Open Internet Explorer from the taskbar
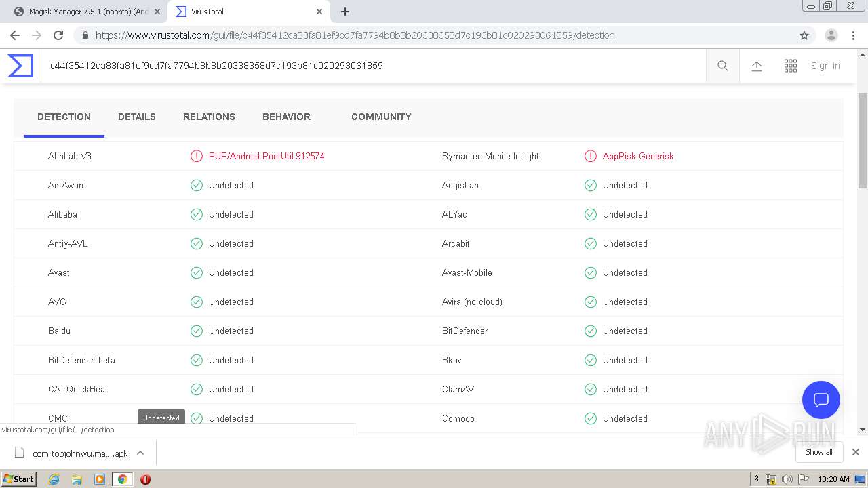 [54, 479]
